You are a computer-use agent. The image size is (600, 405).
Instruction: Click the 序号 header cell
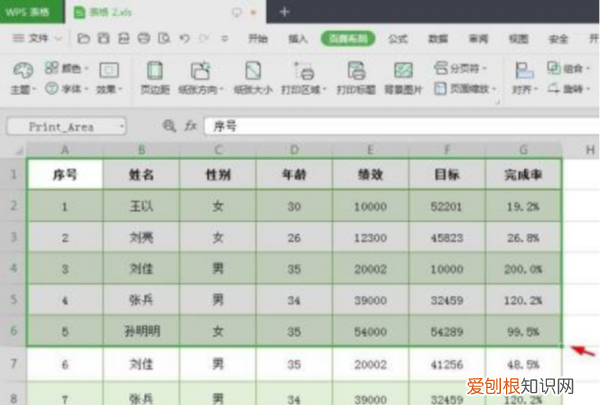[x=65, y=175]
